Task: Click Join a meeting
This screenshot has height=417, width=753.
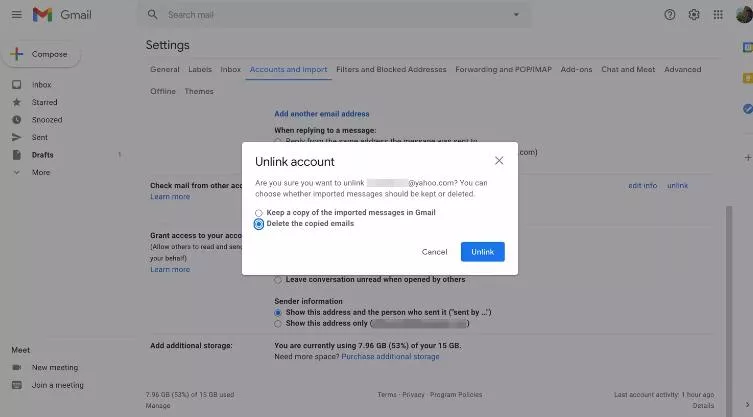Action: pos(58,385)
